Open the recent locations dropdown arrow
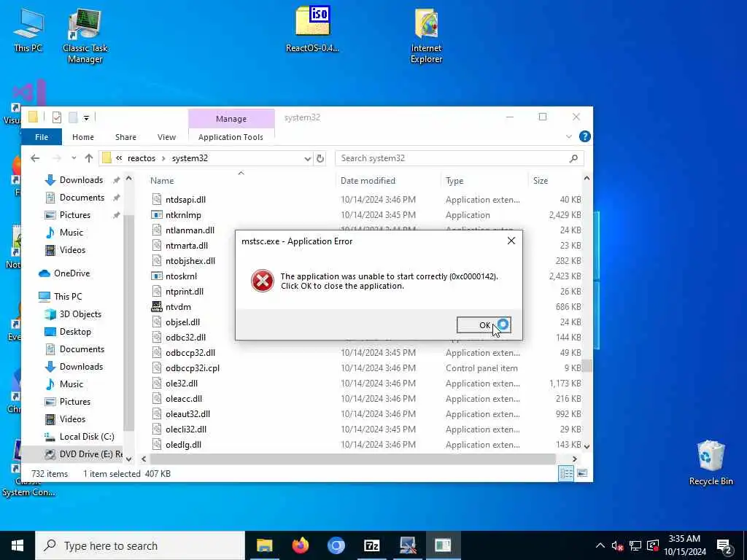This screenshot has width=747, height=560. [x=74, y=158]
